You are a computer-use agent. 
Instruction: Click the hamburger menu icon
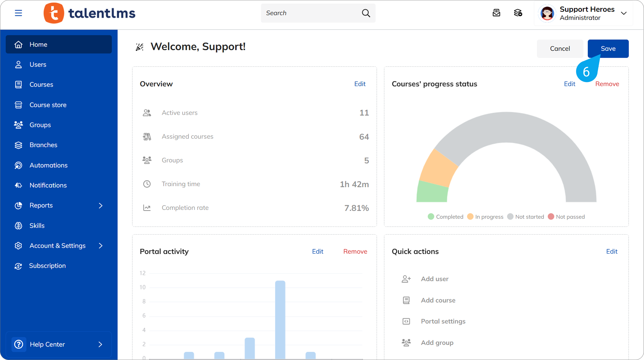tap(18, 13)
